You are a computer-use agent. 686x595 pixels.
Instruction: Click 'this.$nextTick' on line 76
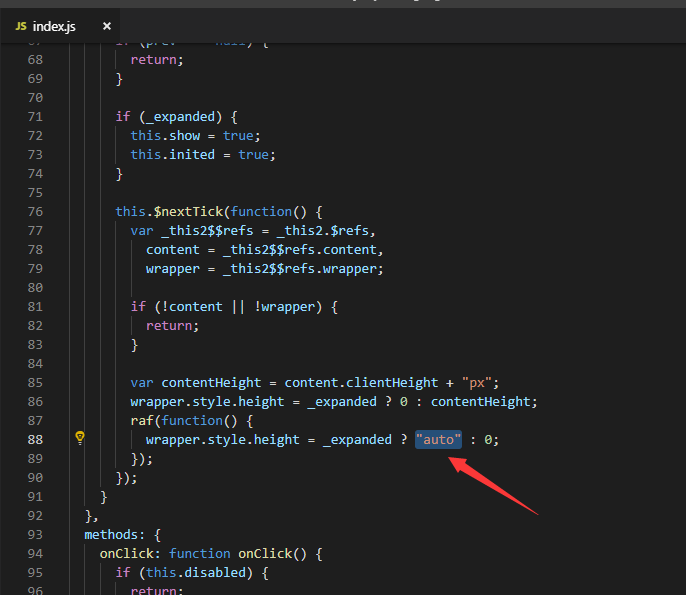click(169, 211)
